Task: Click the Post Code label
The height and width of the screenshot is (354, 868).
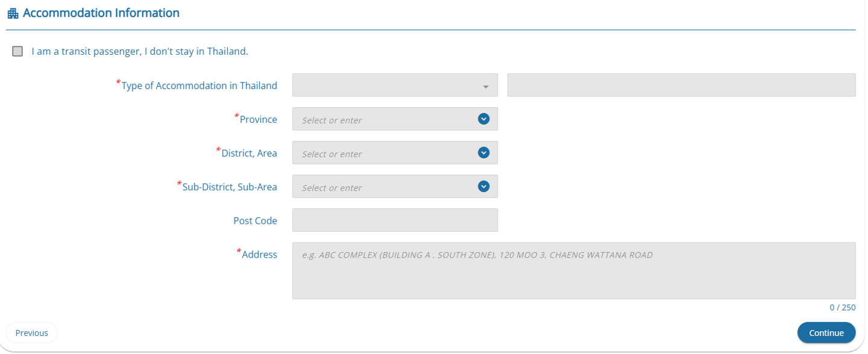Action: 255,220
